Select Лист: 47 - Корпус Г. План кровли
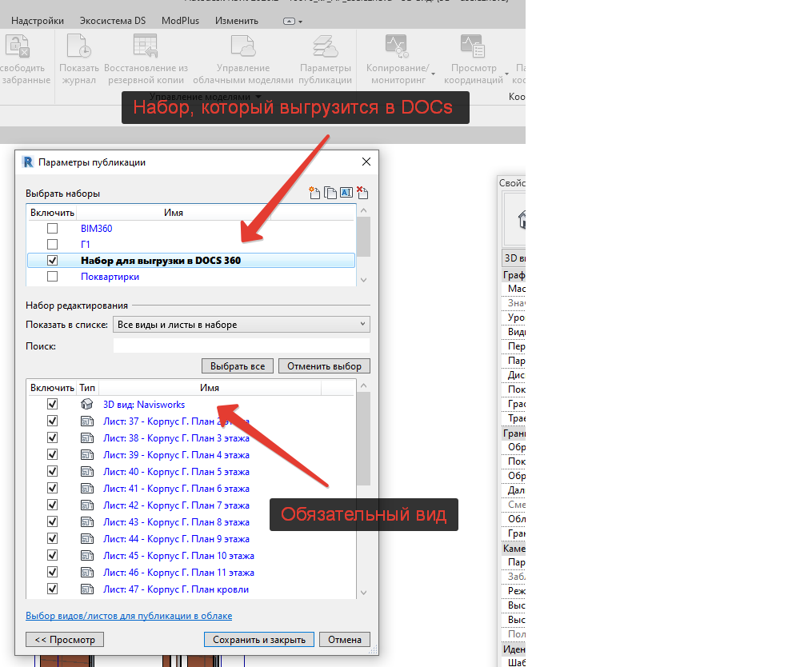Image resolution: width=812 pixels, height=667 pixels. tap(176, 589)
